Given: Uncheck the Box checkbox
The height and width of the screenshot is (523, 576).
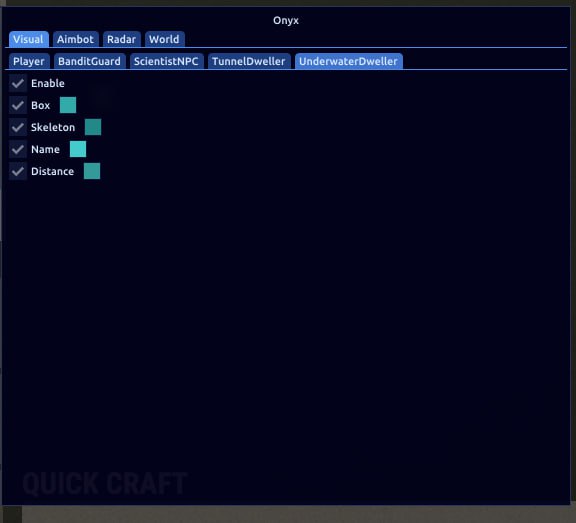Looking at the screenshot, I should (18, 105).
